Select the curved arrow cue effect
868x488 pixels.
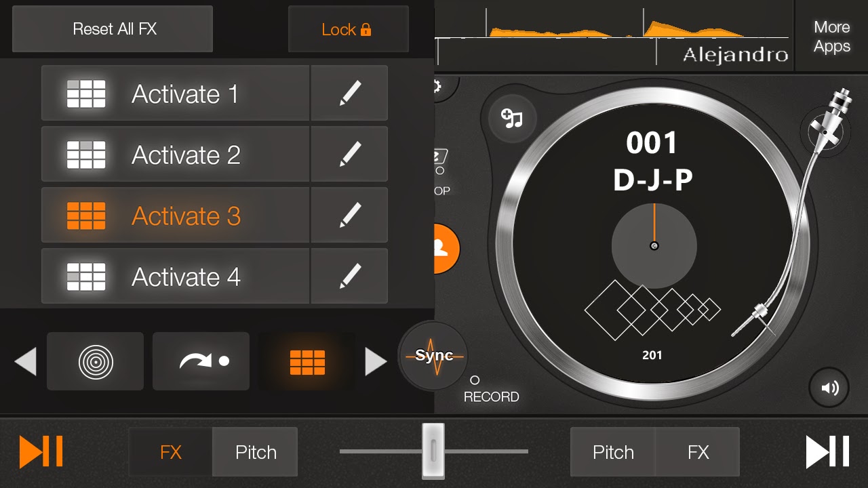(201, 361)
